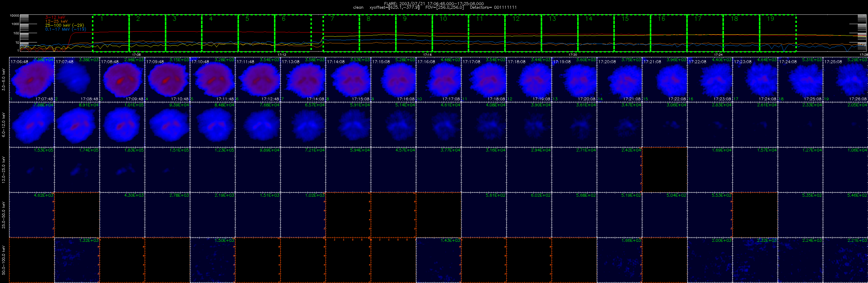Viewport: 868px width, 283px height.
Task: Click the orange 12-25 keV legend entry
Action: (56, 21)
